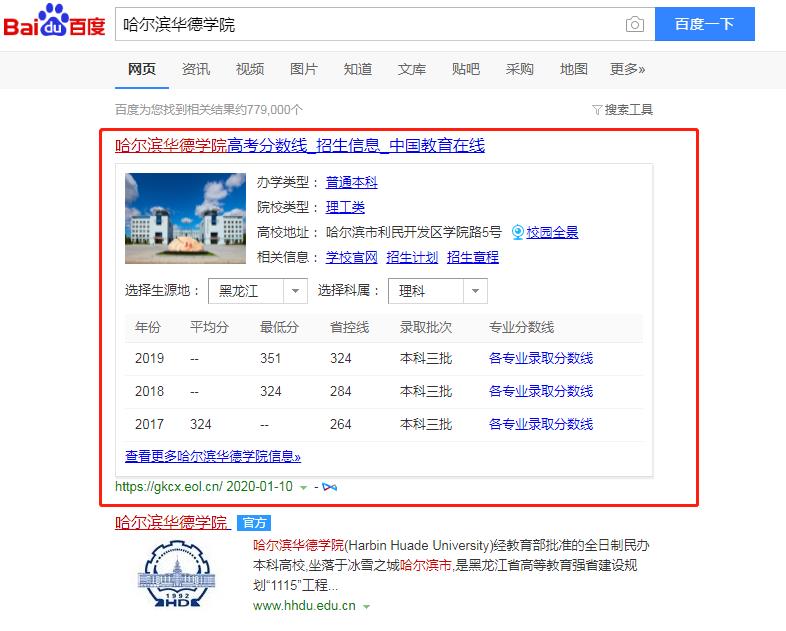Image resolution: width=786 pixels, height=631 pixels.
Task: Open the 理科 科属 dropdown
Action: [x=438, y=291]
